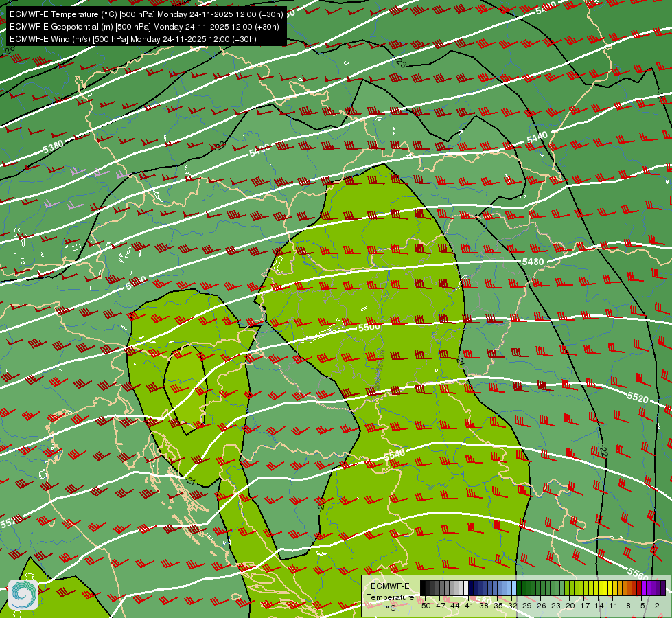Click the 5540 geopotential contour label
This screenshot has height=618, width=672.
[394, 455]
